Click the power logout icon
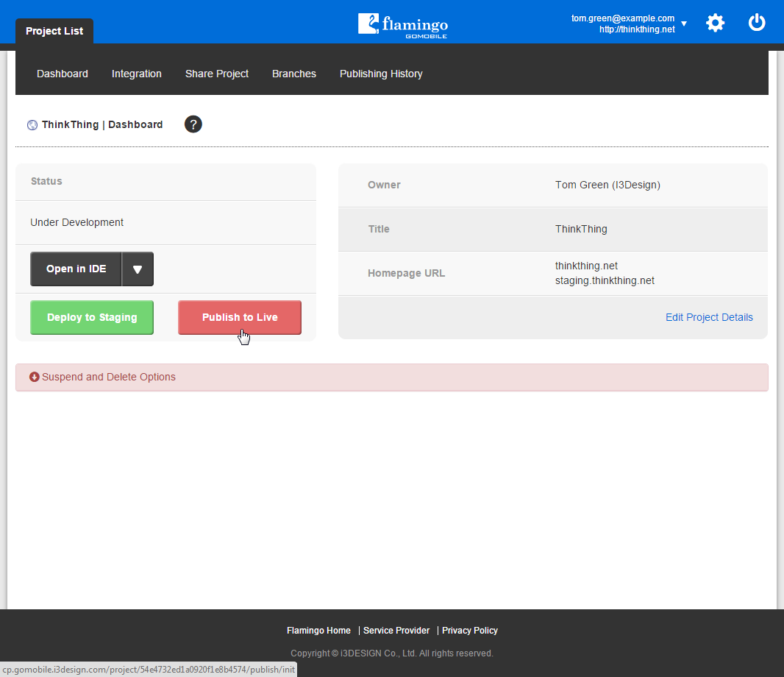784x677 pixels. point(757,23)
